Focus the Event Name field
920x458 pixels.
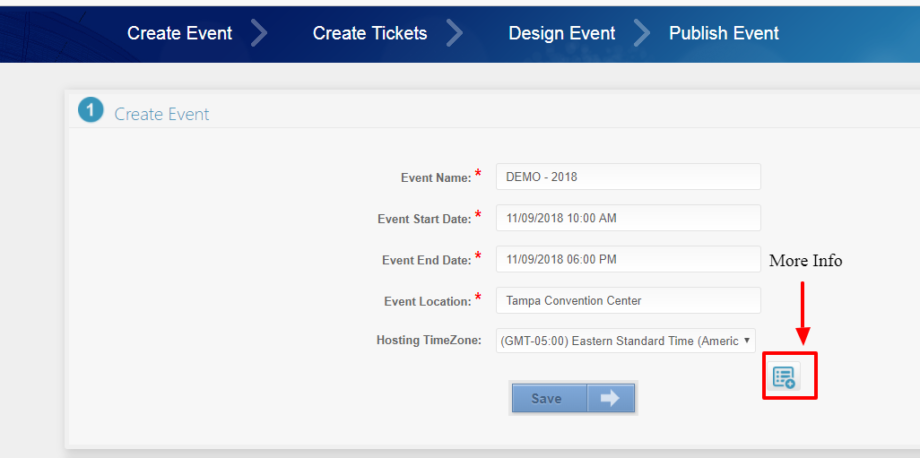click(628, 177)
